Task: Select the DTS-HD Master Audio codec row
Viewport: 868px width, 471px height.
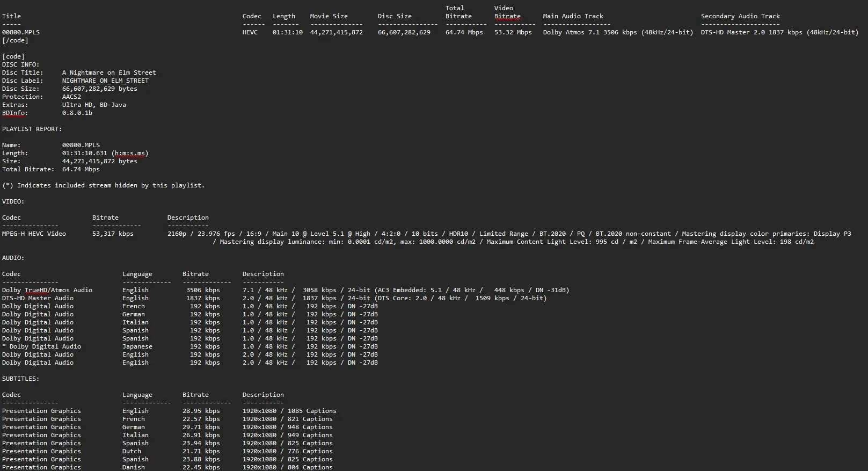Action: click(38, 298)
